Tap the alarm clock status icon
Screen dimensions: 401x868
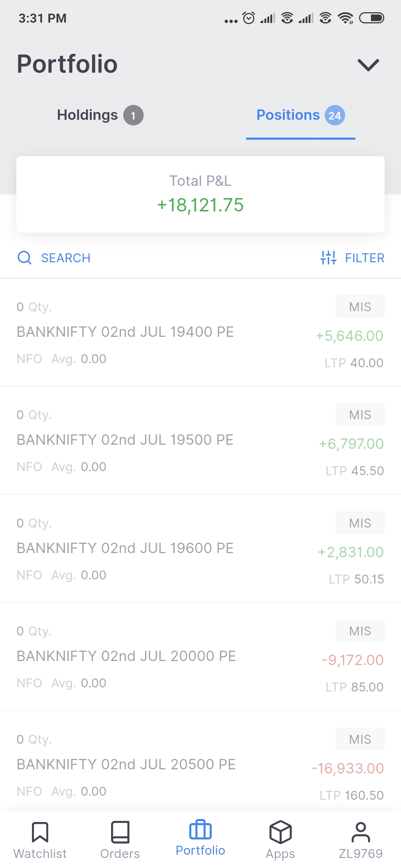pos(248,18)
